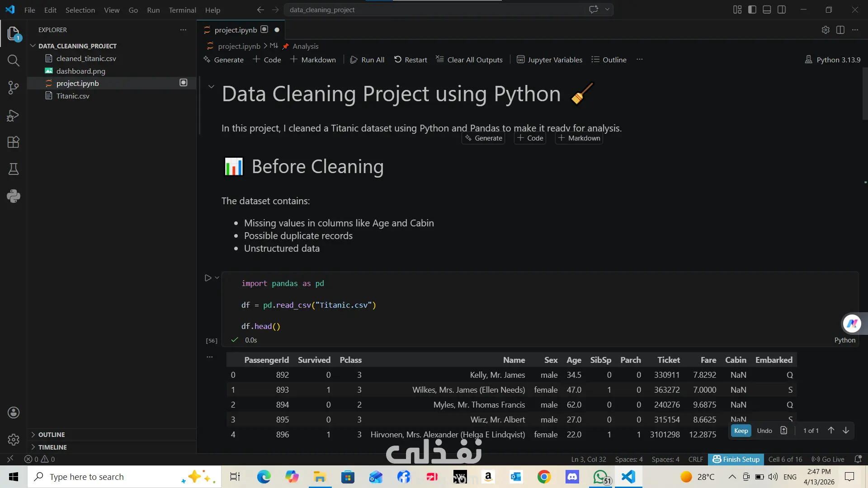The height and width of the screenshot is (488, 868).
Task: Open Google Chrome from taskbar
Action: point(544,477)
